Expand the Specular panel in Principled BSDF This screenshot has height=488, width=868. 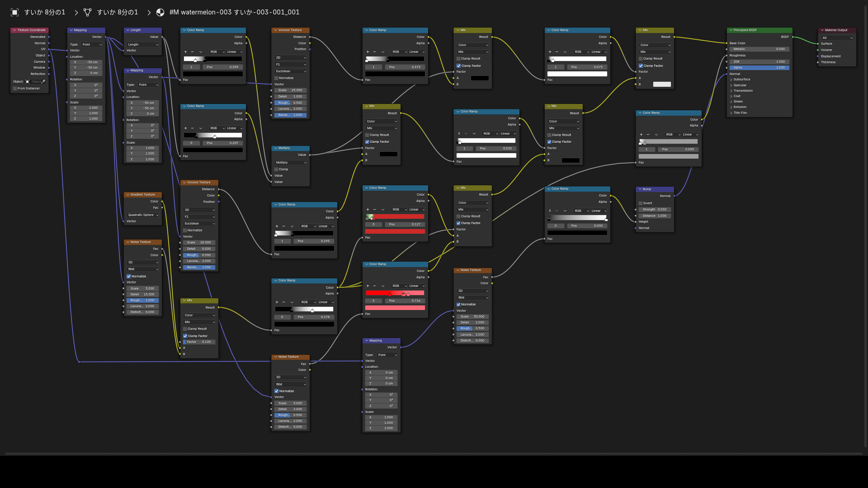tap(731, 85)
